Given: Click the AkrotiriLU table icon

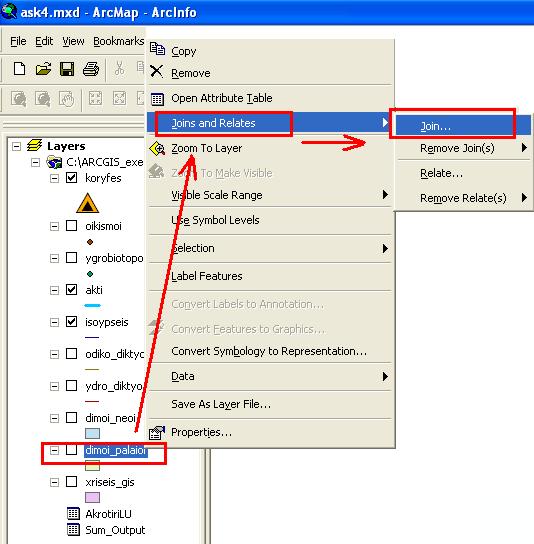Looking at the screenshot, I should [73, 513].
